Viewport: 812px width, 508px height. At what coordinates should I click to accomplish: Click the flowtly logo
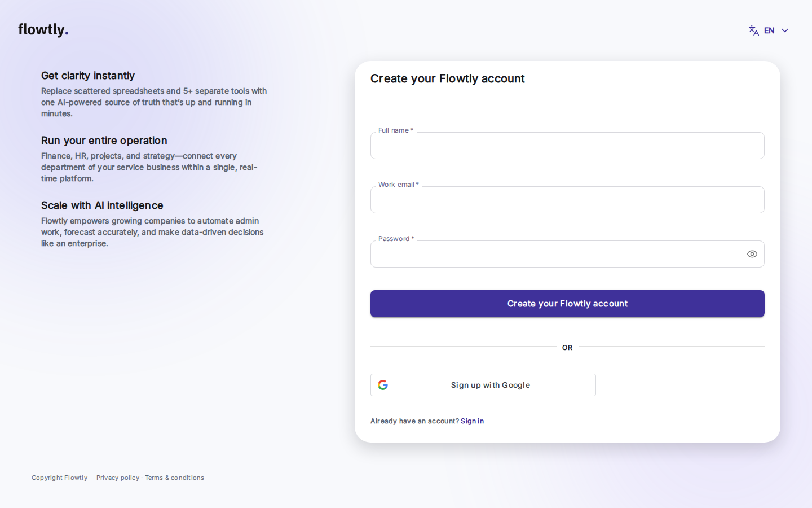pyautogui.click(x=43, y=29)
